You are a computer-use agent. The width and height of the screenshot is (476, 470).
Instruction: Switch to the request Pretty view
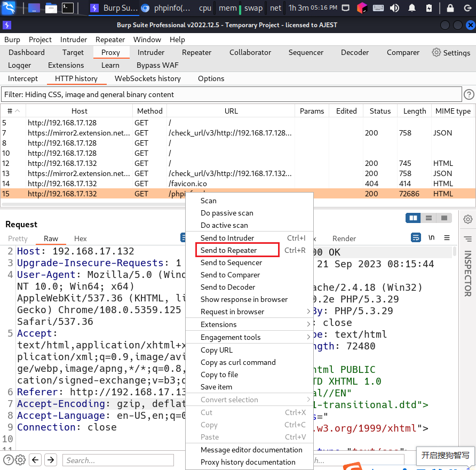pyautogui.click(x=18, y=238)
